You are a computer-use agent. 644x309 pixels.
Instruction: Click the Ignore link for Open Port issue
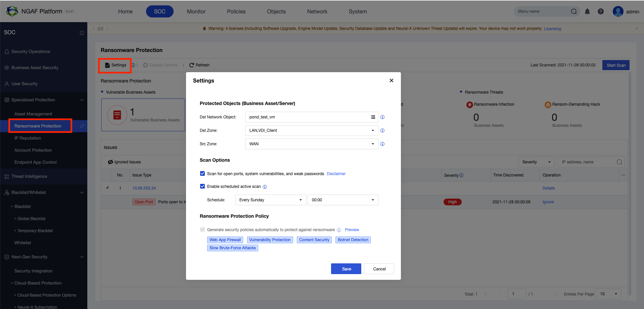548,202
